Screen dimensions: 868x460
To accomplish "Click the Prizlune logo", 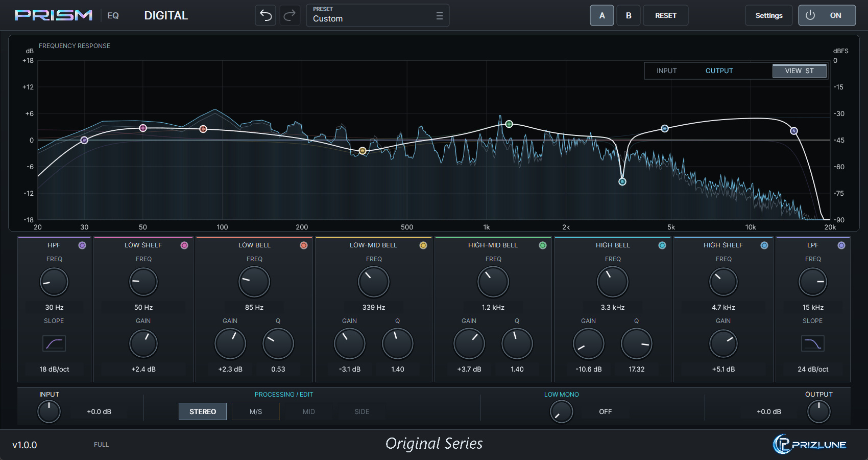I will pyautogui.click(x=810, y=444).
